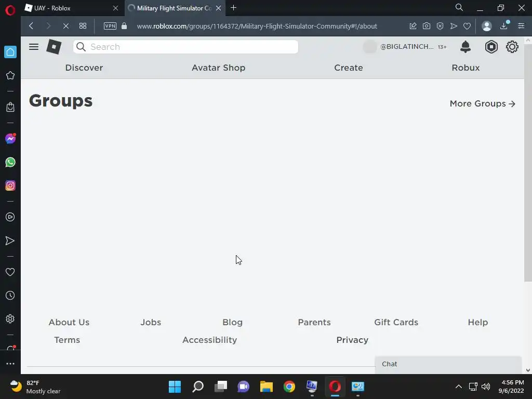Go back with the browser back arrow

tap(31, 26)
